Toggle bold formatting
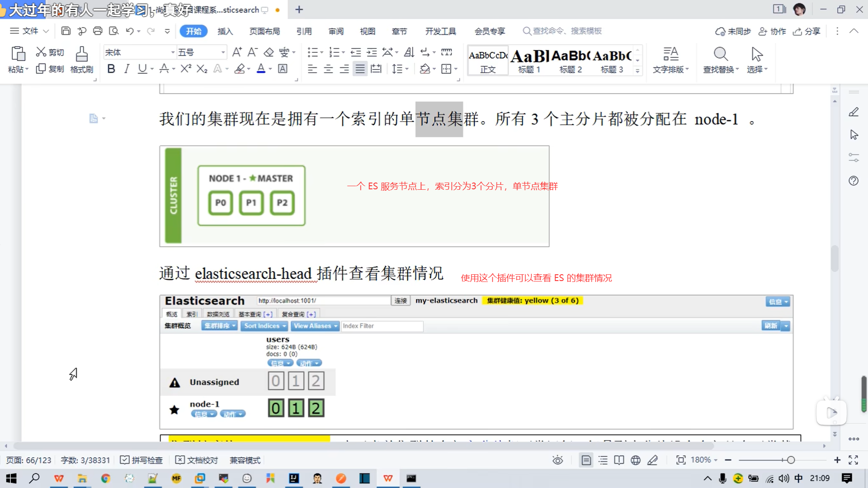This screenshot has width=868, height=488. pyautogui.click(x=111, y=69)
